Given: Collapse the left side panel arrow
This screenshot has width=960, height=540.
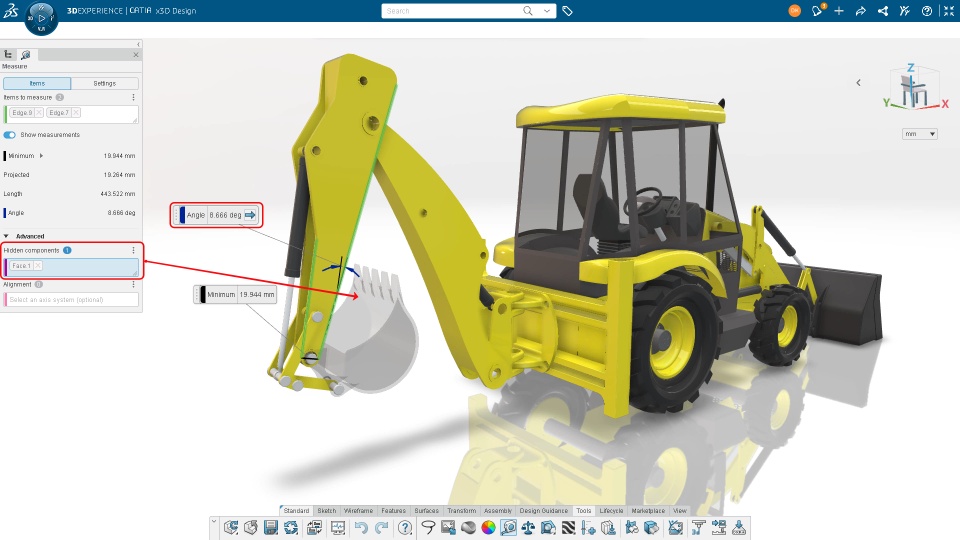Looking at the screenshot, I should [138, 44].
